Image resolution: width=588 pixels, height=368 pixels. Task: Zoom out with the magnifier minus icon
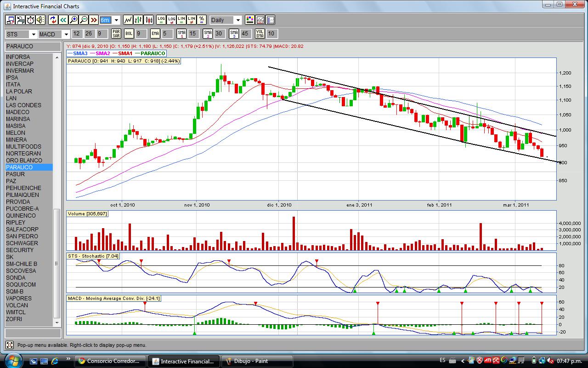point(83,20)
